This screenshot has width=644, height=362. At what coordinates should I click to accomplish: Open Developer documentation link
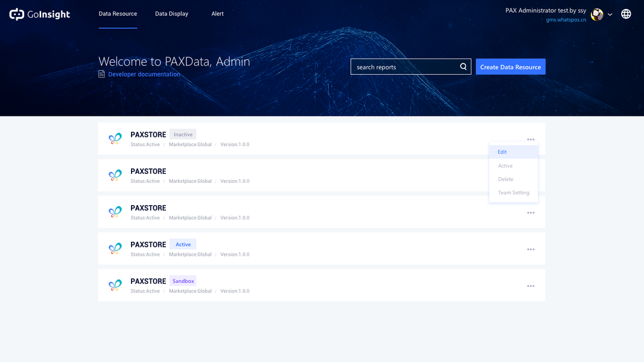[144, 74]
